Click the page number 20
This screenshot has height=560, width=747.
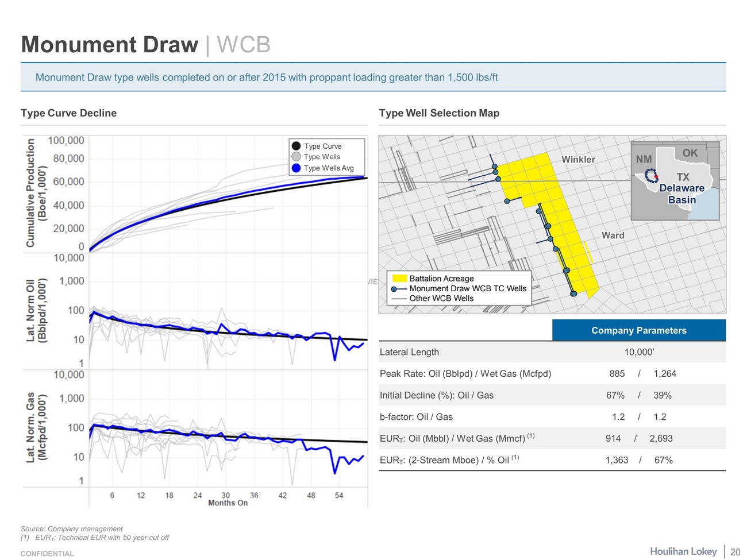pyautogui.click(x=735, y=552)
